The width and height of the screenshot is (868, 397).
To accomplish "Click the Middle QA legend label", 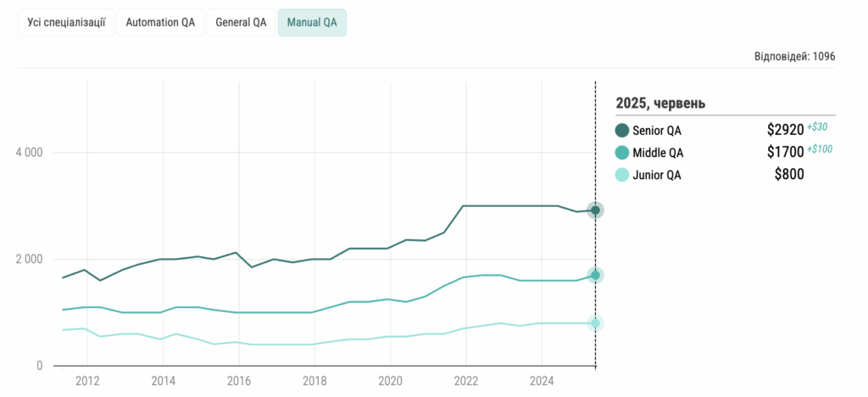I will 658,154.
